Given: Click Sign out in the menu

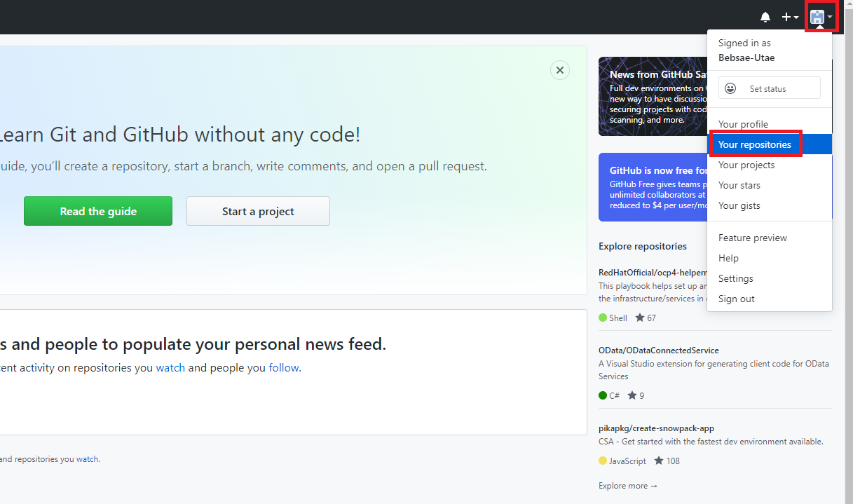Looking at the screenshot, I should click(x=770, y=299).
